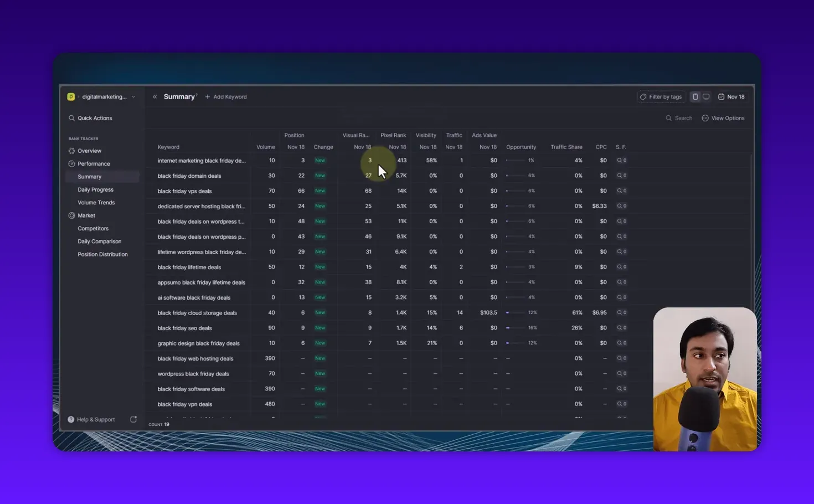Switch to Daily Progress view

pyautogui.click(x=95, y=189)
